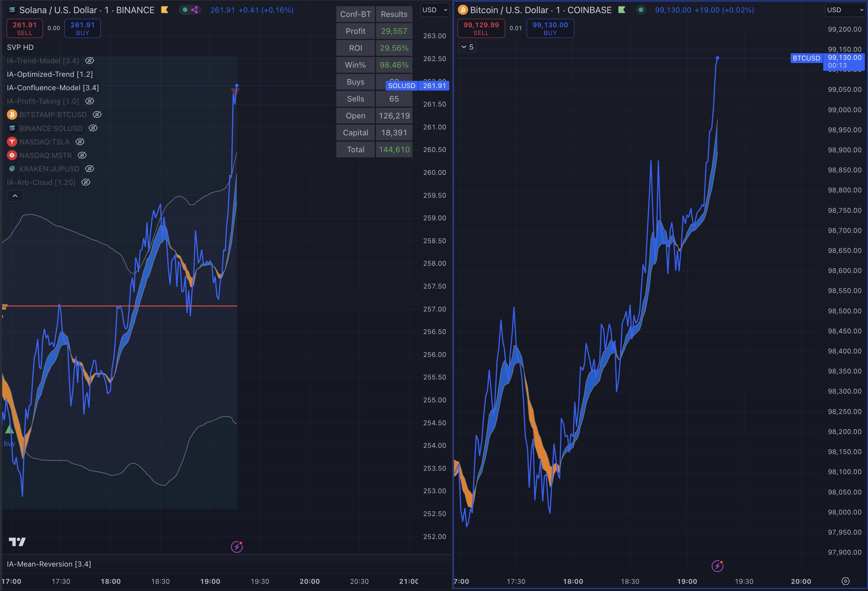Click the 99,000.00 price level on Bitcoin axis

click(x=845, y=110)
